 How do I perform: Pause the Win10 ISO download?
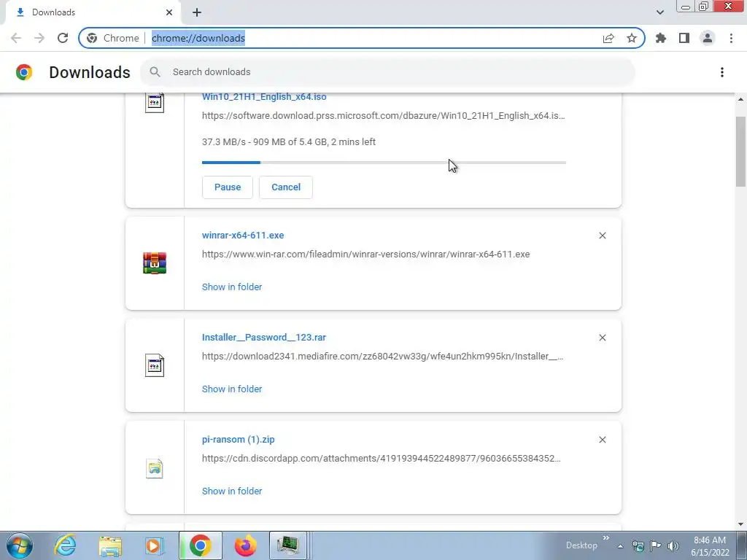pos(228,187)
